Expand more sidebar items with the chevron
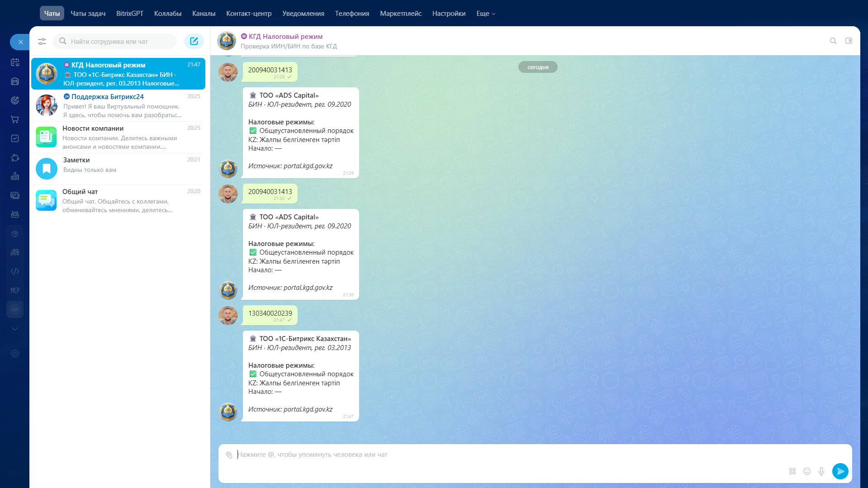The width and height of the screenshot is (868, 488). coord(15,329)
